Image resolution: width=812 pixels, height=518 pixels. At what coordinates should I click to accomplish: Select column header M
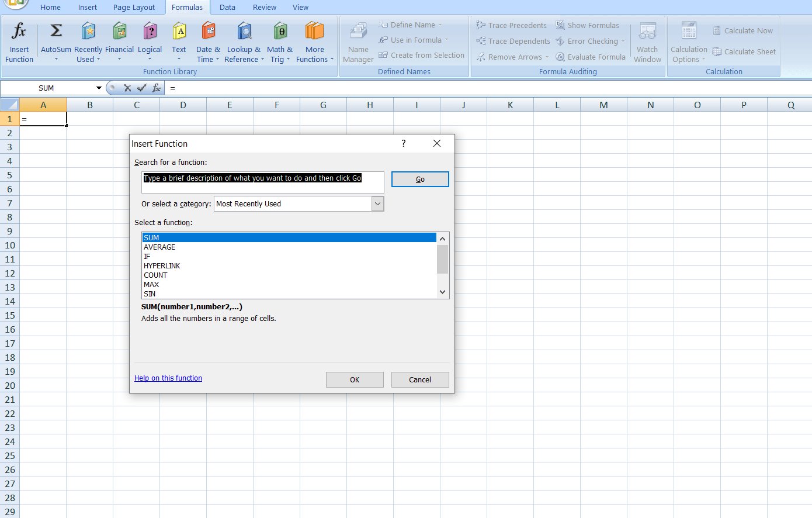[603, 105]
